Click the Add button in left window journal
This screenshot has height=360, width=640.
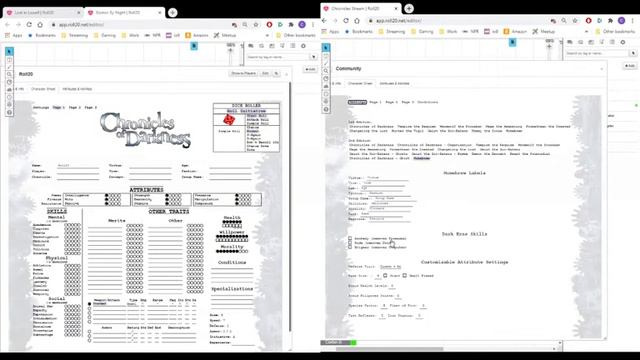pos(311,69)
